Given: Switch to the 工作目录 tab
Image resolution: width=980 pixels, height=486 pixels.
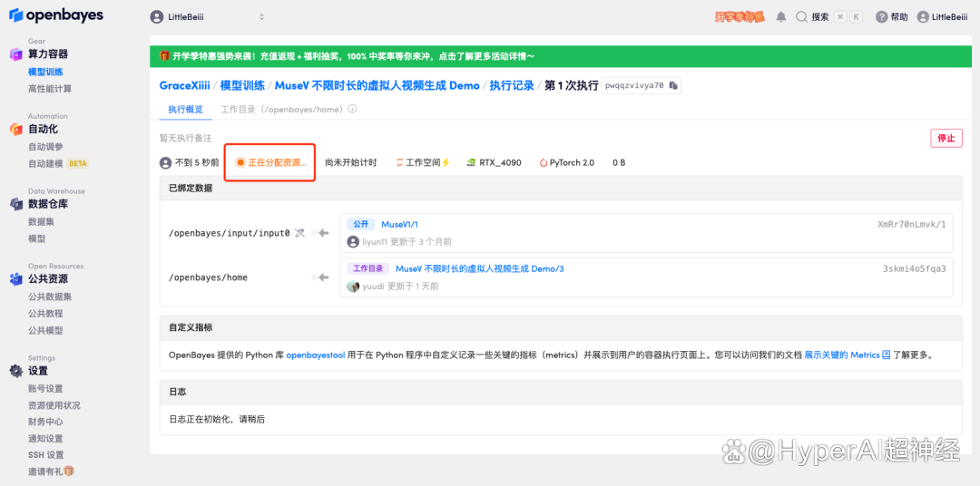Looking at the screenshot, I should pyautogui.click(x=282, y=110).
